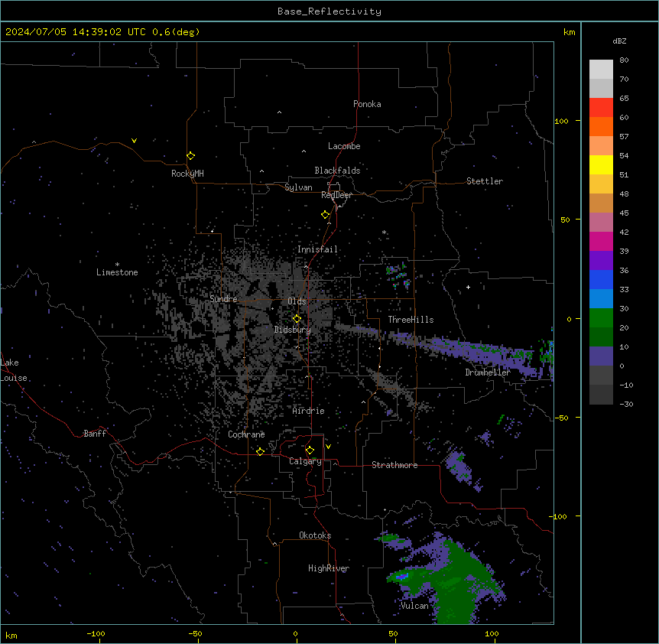Click the Drumheller city label

point(488,372)
